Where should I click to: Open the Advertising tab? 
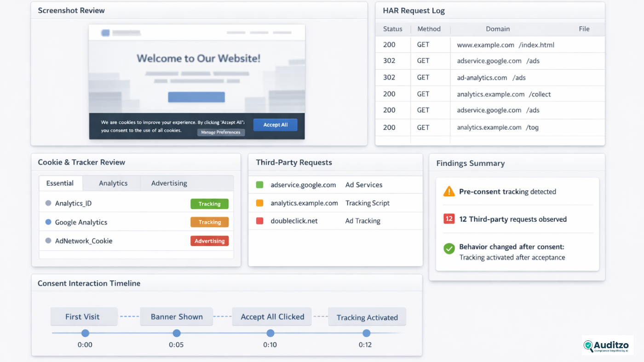coord(169,183)
